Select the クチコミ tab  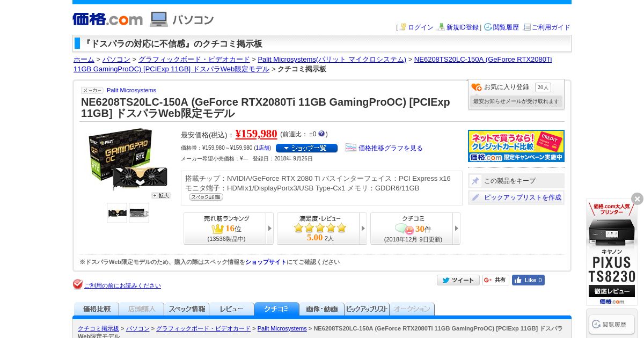pyautogui.click(x=276, y=309)
